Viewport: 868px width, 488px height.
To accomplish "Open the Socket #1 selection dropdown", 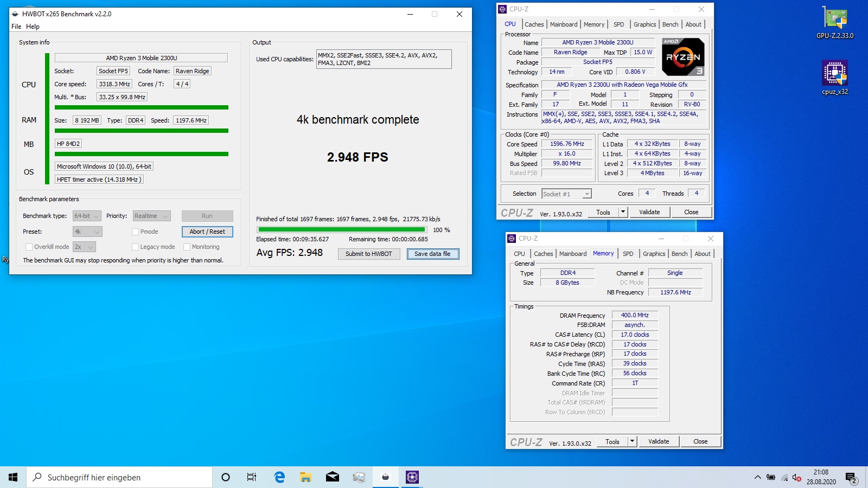I will 567,194.
